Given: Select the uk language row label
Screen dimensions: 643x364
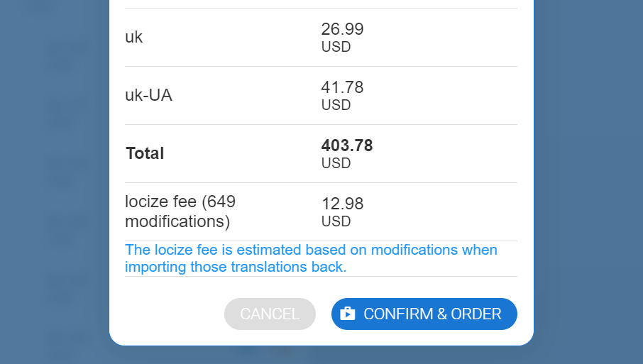Looking at the screenshot, I should pos(134,38).
